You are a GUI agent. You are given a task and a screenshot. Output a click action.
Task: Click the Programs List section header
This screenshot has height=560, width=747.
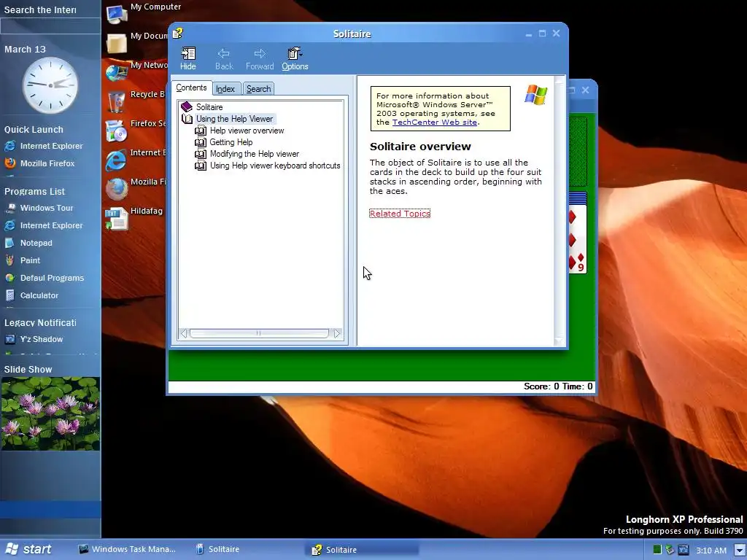tap(35, 192)
